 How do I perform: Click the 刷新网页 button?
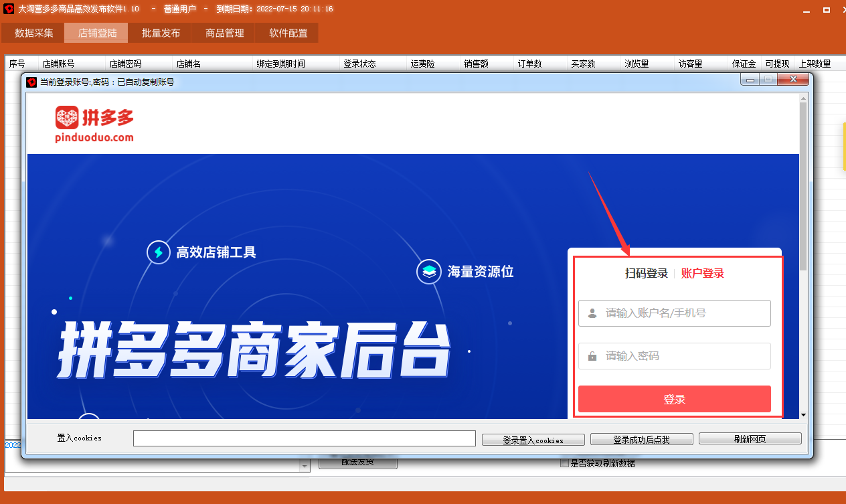(750, 439)
